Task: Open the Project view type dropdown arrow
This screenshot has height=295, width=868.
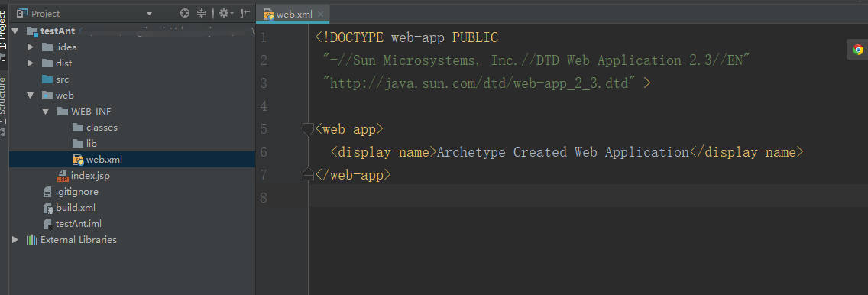Action: [x=150, y=14]
